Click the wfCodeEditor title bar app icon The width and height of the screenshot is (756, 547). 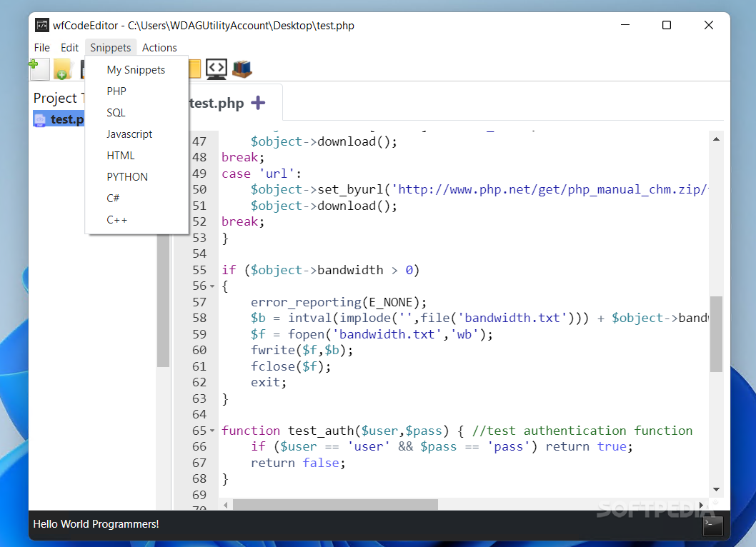(42, 25)
